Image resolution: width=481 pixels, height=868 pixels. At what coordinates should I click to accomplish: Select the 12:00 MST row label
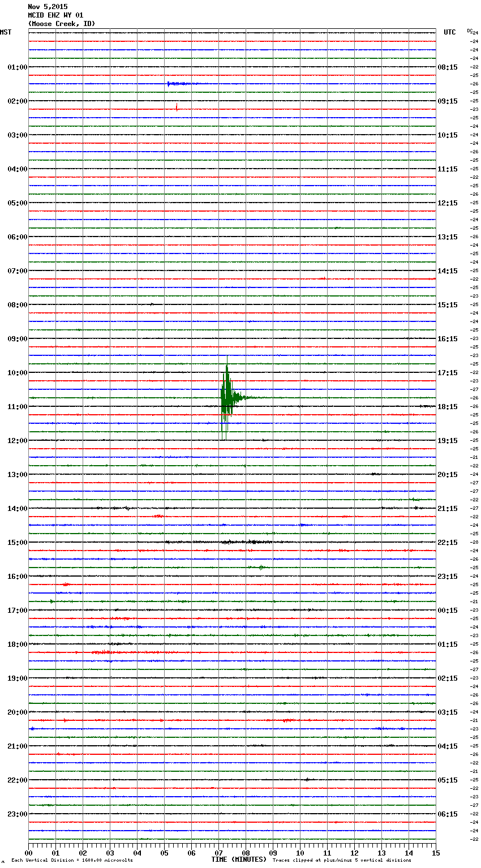tap(18, 440)
